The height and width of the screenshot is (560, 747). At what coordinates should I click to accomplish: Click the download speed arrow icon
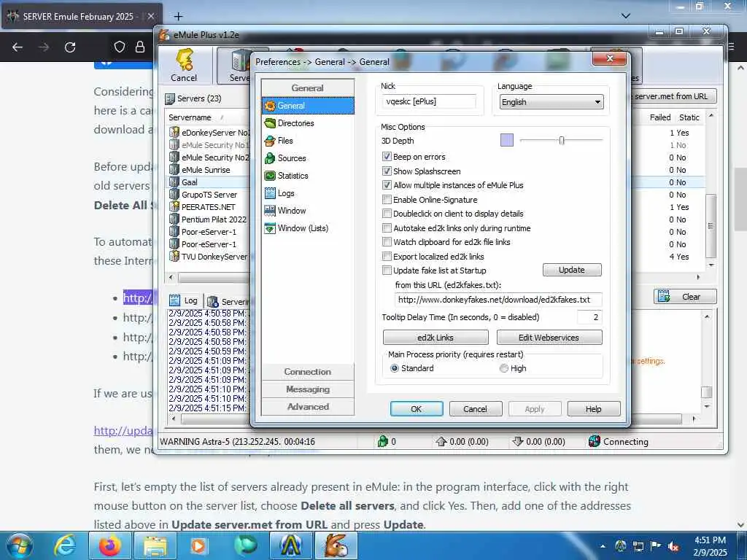tap(517, 441)
